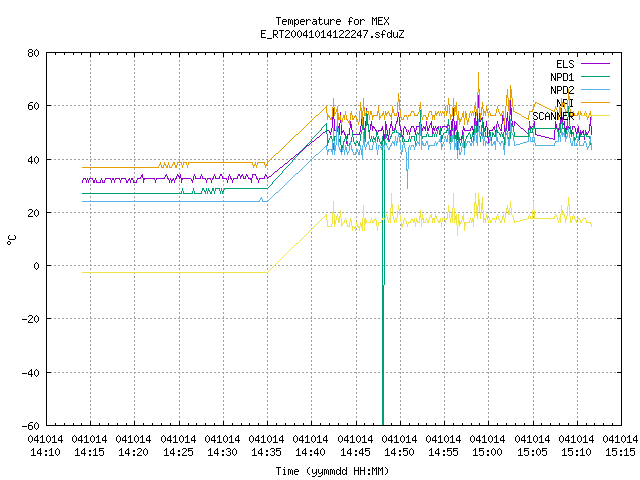
Task: Click the x-axis tick label 15:05
Action: point(533,452)
